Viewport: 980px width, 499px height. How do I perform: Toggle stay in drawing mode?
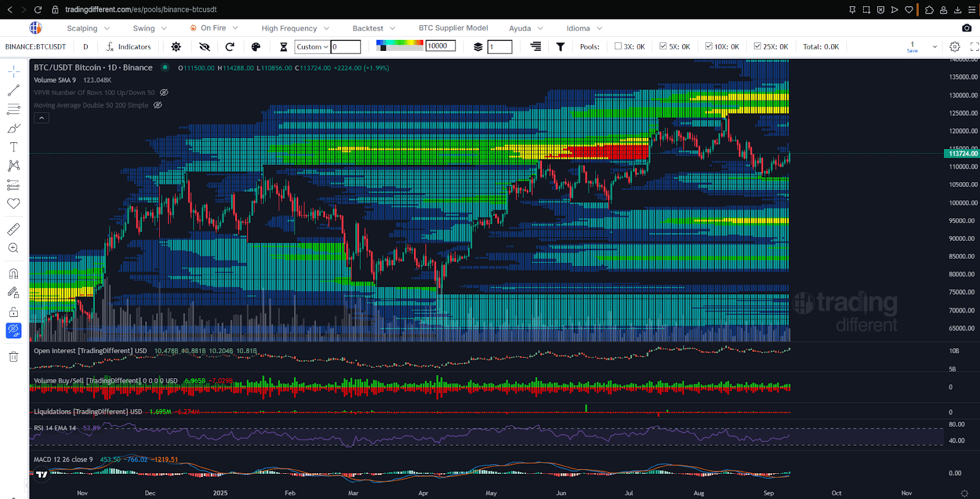(x=13, y=292)
